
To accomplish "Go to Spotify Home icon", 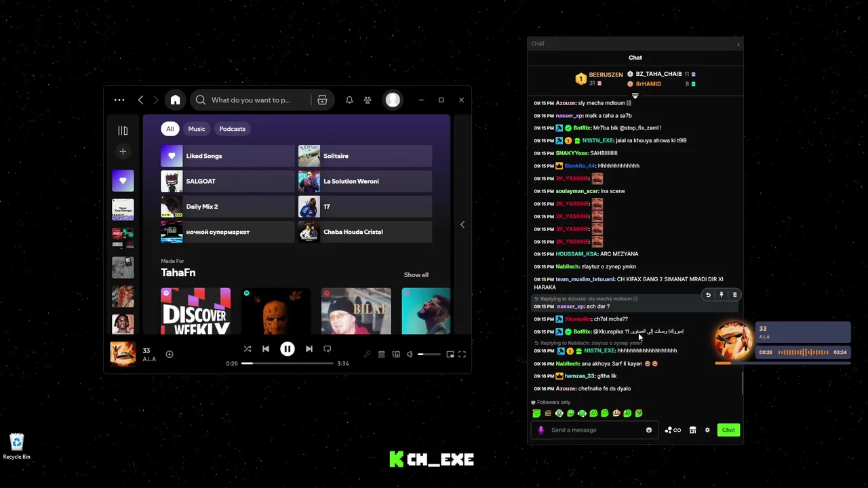I will point(176,100).
